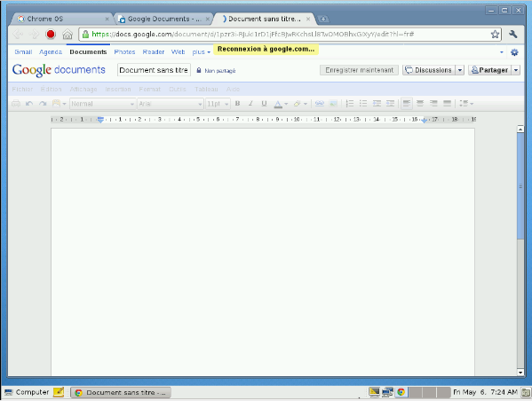Open the Gmail link
The height and width of the screenshot is (401, 532).
point(23,51)
